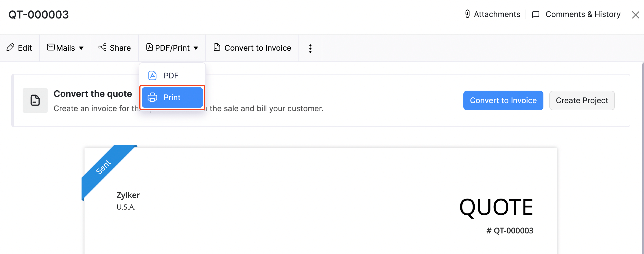Click the Comments & History speech bubble icon
The height and width of the screenshot is (254, 644).
coord(536,14)
